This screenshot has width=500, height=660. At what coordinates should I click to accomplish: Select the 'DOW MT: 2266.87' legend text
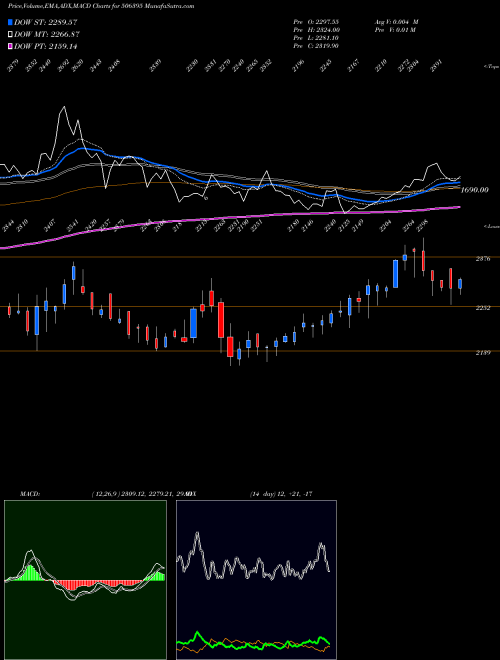[x=47, y=35]
